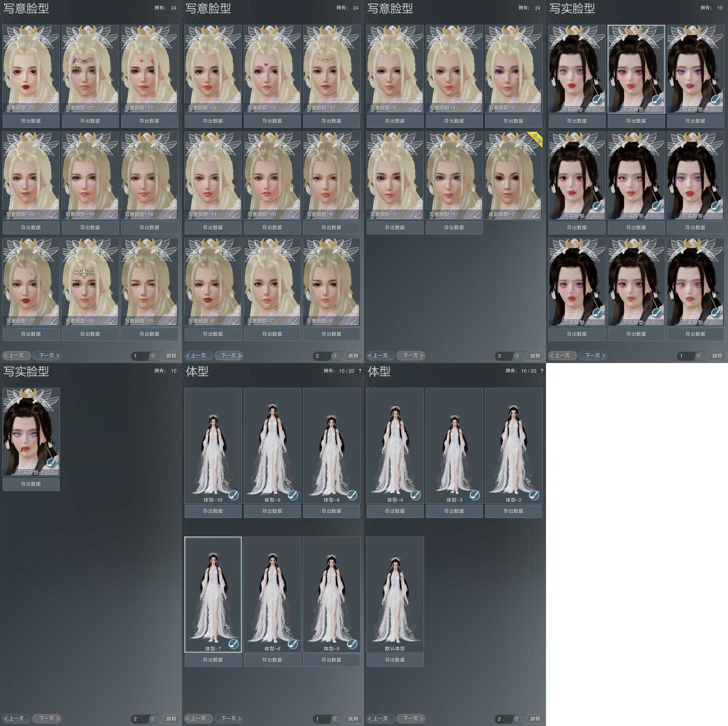Click the pencil edit icon on 写意脸型-23

pyautogui.click(x=54, y=108)
